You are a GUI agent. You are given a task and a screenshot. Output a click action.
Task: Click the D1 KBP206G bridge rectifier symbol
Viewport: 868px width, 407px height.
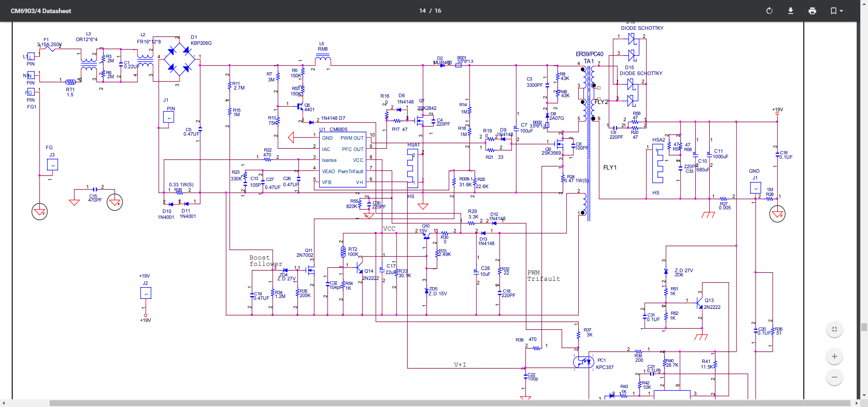point(179,60)
